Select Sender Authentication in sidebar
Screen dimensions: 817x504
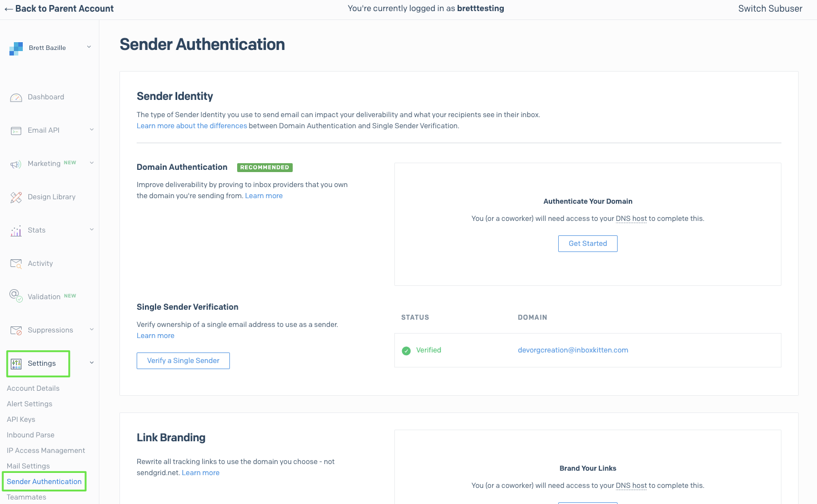(x=44, y=482)
